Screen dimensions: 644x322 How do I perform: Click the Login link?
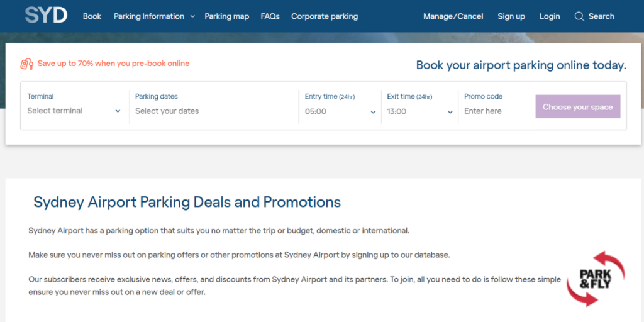point(550,16)
